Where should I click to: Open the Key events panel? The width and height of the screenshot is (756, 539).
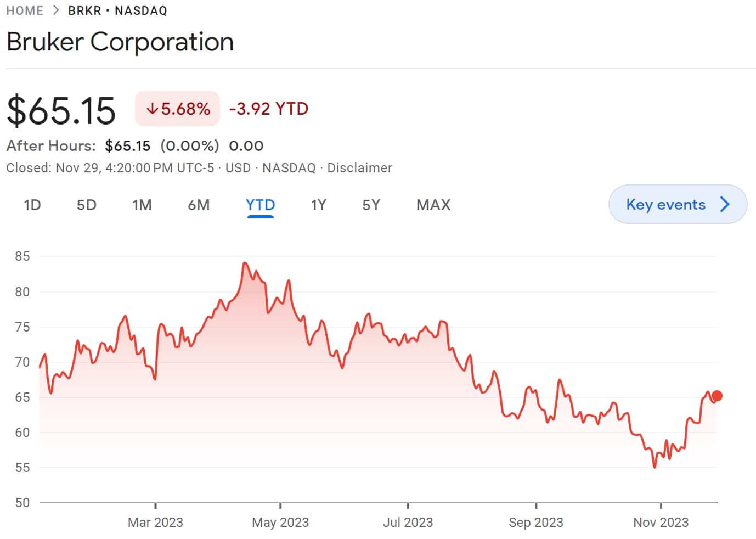click(x=667, y=204)
